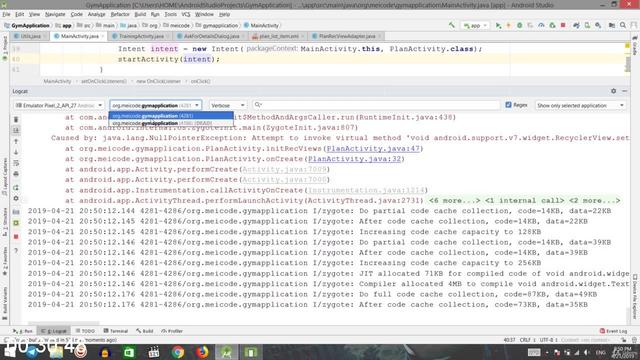
Task: Toggle the Regex checkbox
Action: coord(508,105)
